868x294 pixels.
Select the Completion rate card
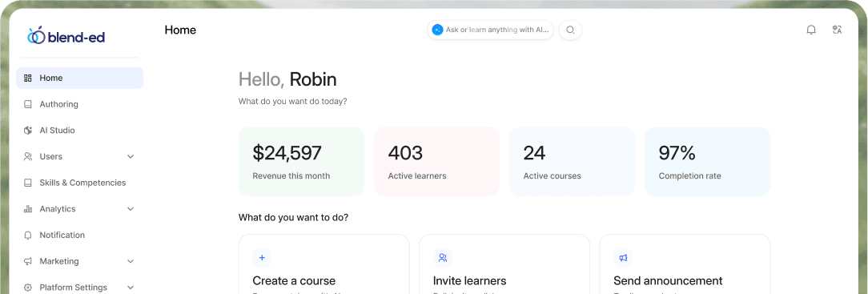coord(708,161)
